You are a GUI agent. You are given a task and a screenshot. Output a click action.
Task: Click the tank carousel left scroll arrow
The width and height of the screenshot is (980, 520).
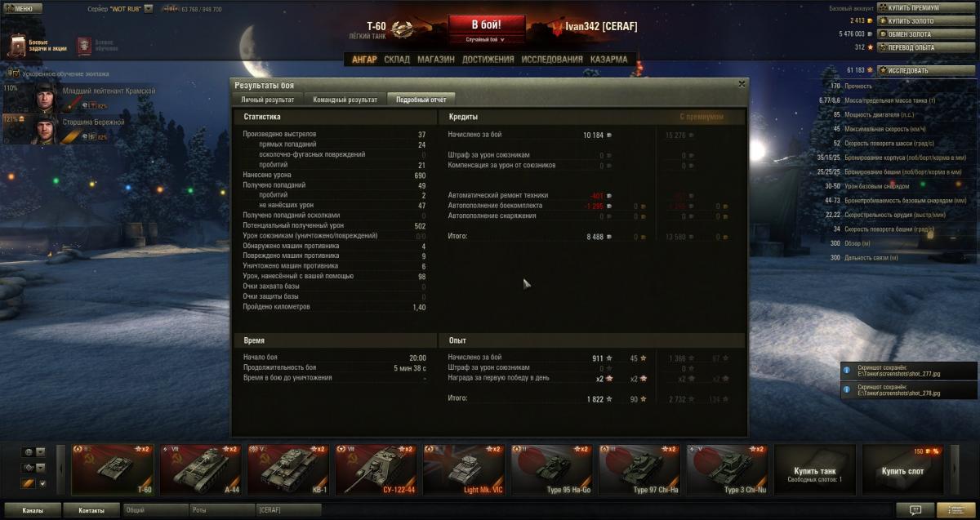[60, 470]
